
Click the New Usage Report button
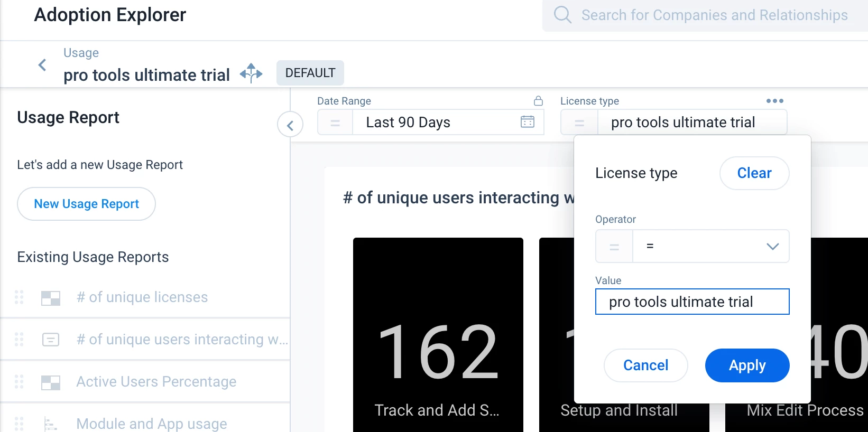point(87,204)
